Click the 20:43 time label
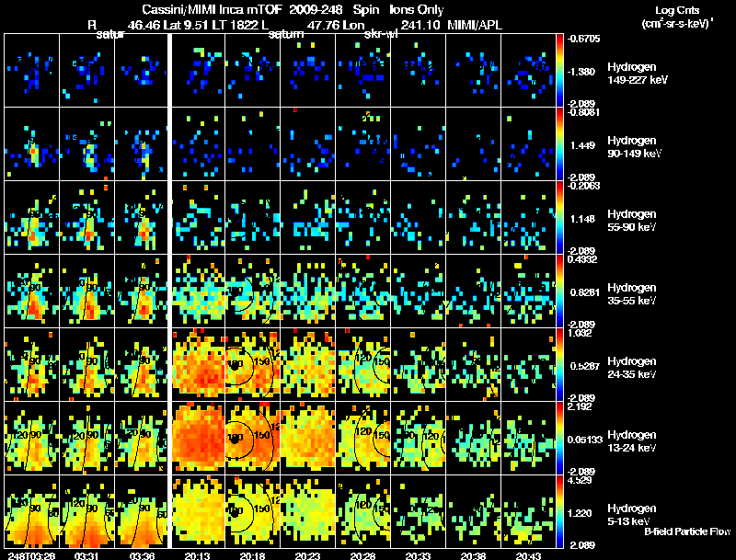Viewport: 736px width, 560px height. 528,555
